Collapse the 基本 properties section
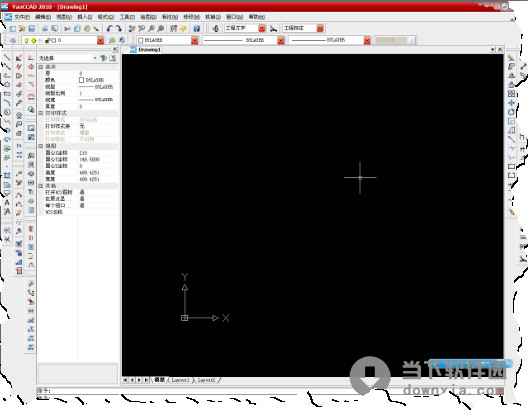Viewport: 528px width, 415px height. coord(41,67)
